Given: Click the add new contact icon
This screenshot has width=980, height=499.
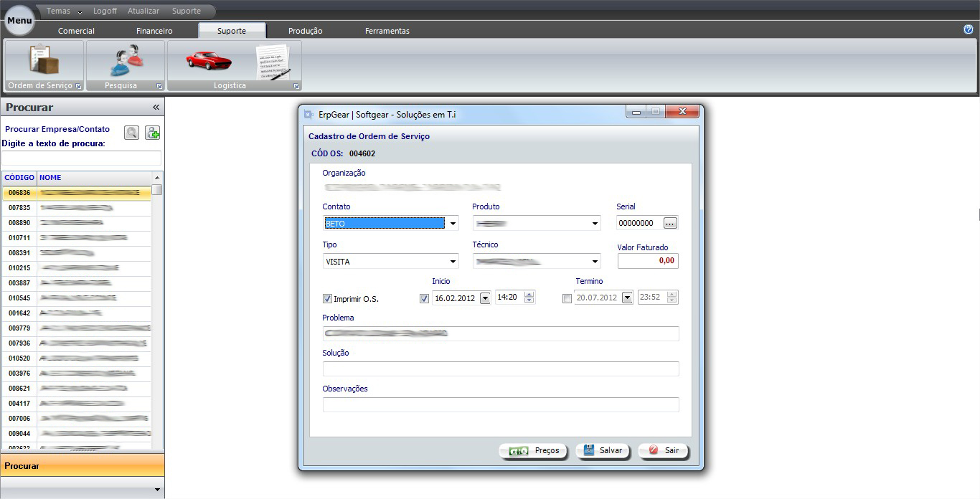Looking at the screenshot, I should tap(152, 133).
